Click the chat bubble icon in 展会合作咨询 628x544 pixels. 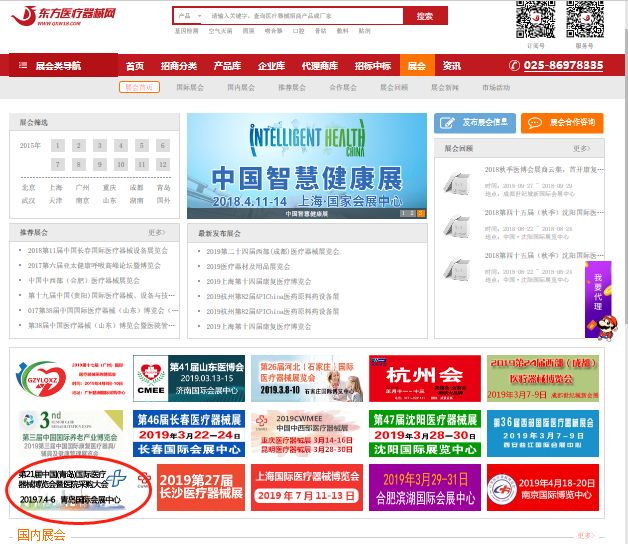pyautogui.click(x=535, y=123)
